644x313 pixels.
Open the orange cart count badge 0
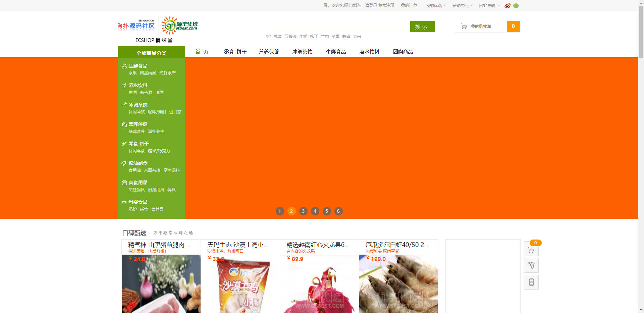pyautogui.click(x=535, y=243)
